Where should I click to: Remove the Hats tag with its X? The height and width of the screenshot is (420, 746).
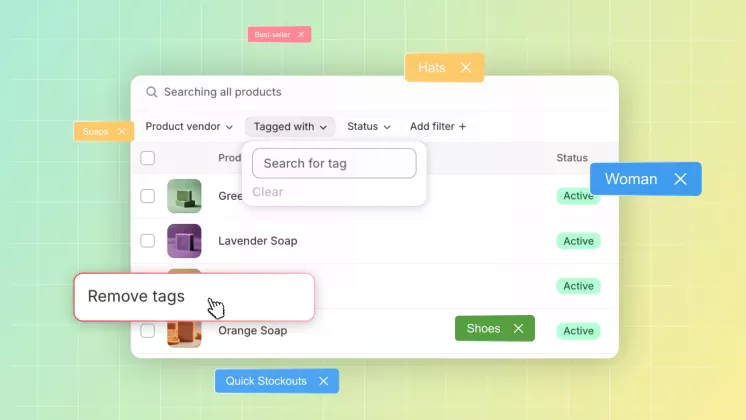click(x=465, y=68)
